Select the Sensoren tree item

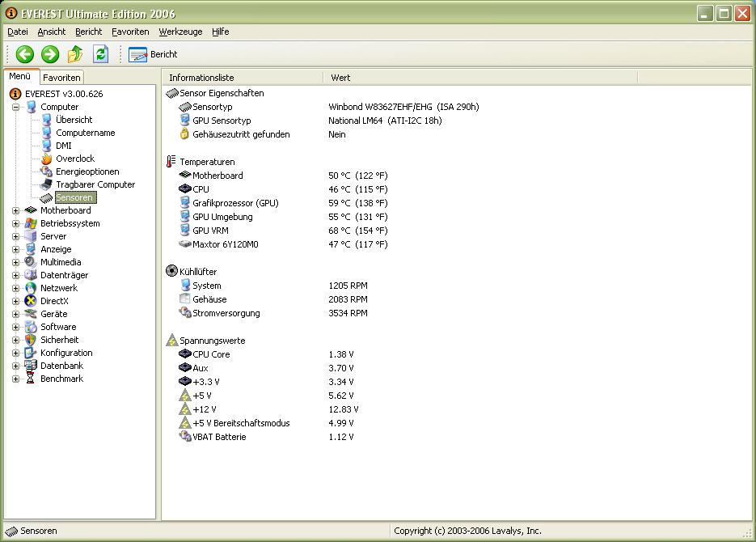74,197
